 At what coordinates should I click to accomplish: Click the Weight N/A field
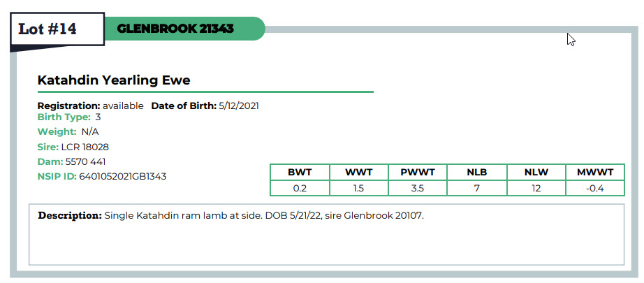pos(68,132)
